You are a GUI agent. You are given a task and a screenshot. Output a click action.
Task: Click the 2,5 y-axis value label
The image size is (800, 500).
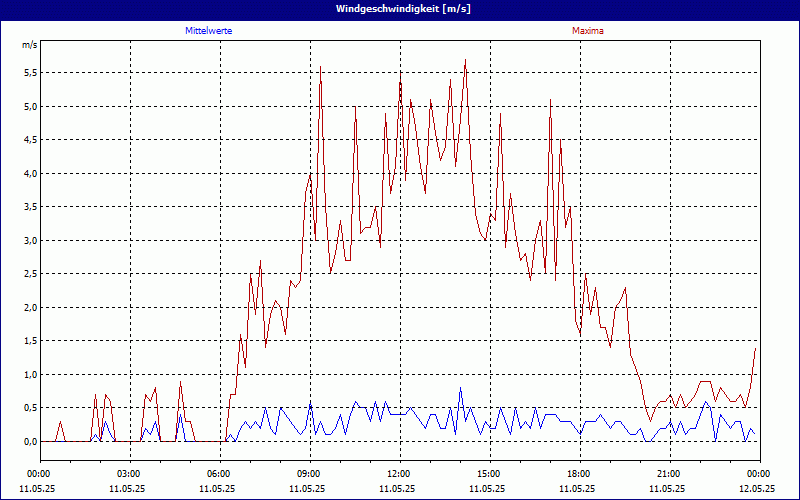[x=30, y=274]
